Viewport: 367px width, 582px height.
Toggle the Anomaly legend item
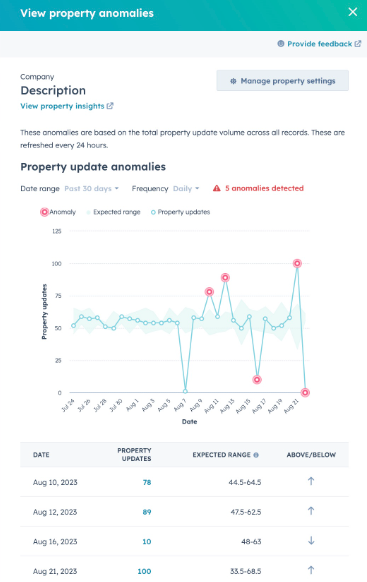click(x=58, y=212)
